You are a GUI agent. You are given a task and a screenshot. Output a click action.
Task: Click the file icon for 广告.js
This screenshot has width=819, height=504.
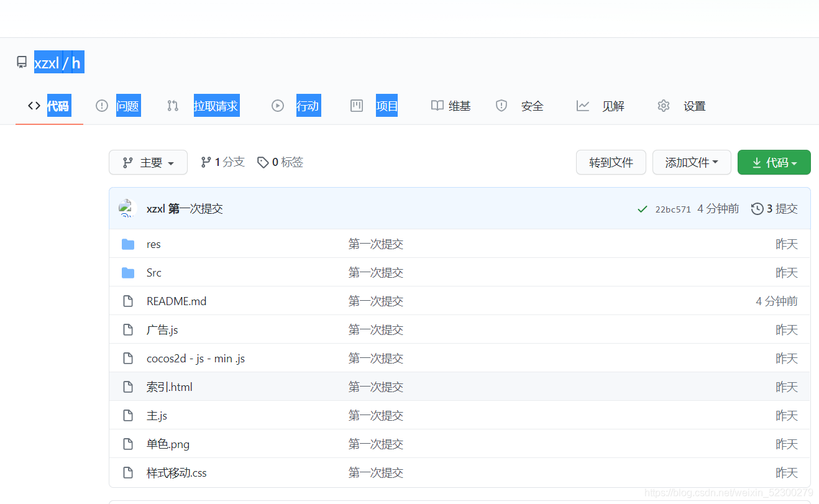click(128, 330)
